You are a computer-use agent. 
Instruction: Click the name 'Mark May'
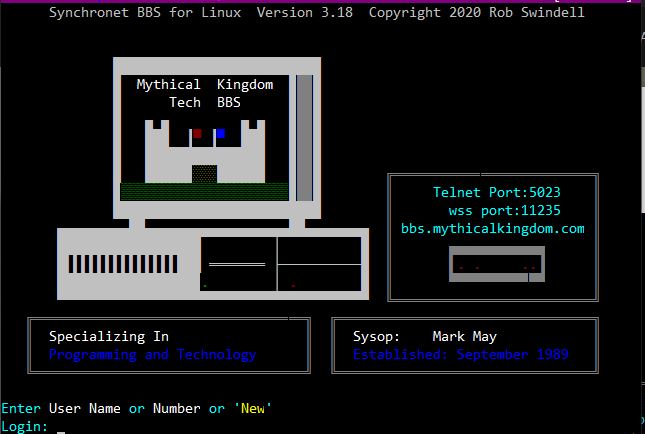(464, 337)
